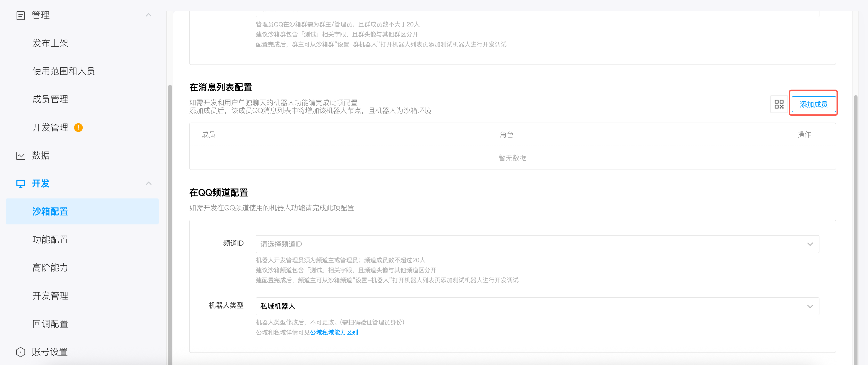868x365 pixels.
Task: Collapse the 管理 section chevron
Action: 149,15
